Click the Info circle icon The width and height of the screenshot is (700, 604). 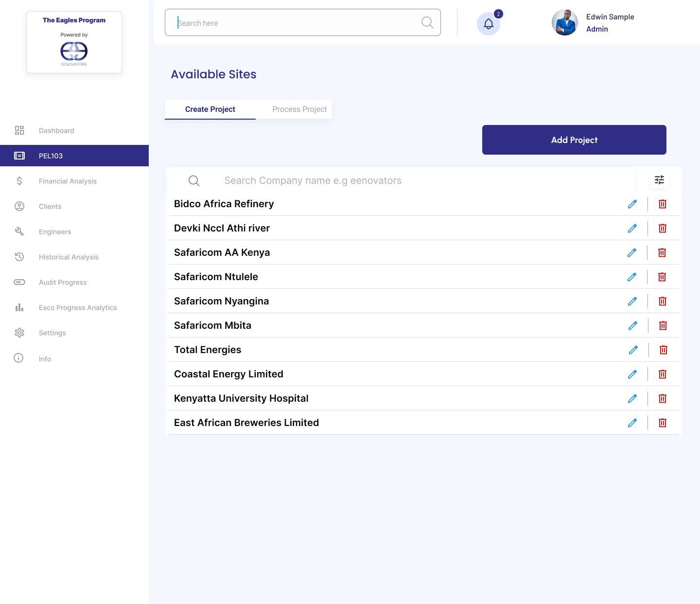[18, 358]
